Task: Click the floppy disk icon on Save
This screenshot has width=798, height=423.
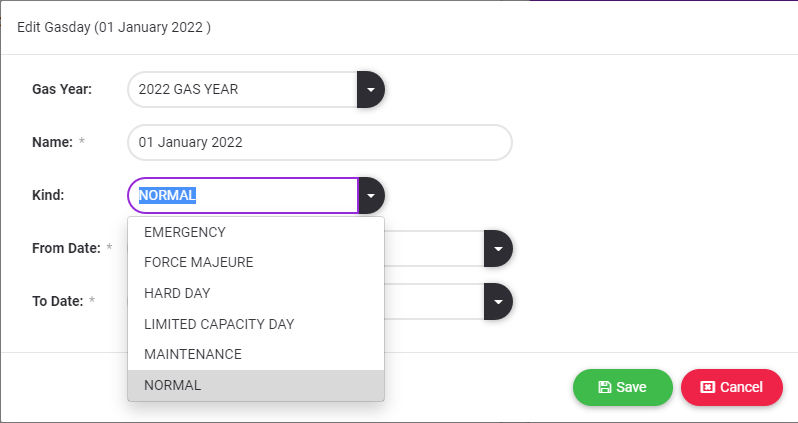Action: [604, 387]
